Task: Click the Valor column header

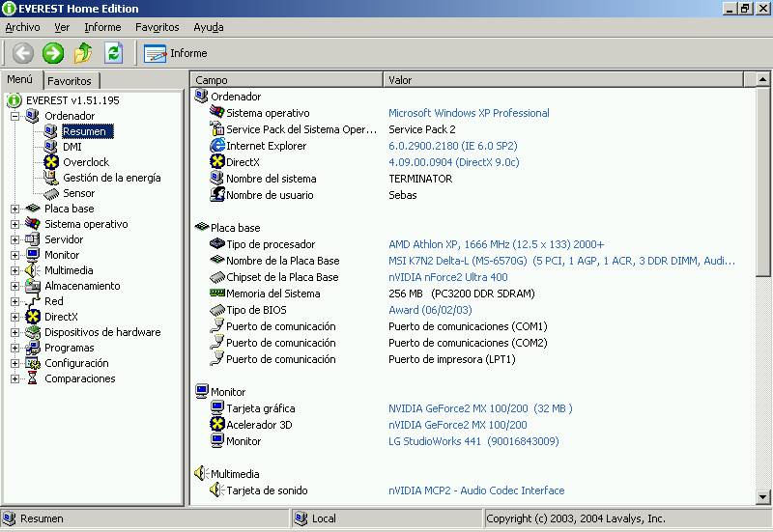Action: click(563, 80)
